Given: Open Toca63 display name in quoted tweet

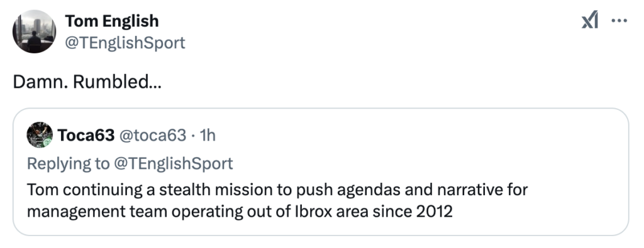Looking at the screenshot, I should [x=86, y=135].
